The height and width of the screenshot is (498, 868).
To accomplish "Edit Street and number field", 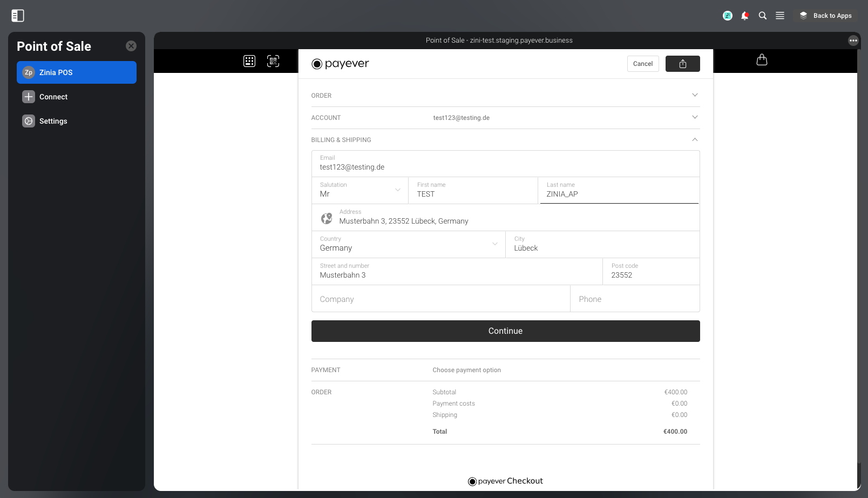I will point(457,272).
